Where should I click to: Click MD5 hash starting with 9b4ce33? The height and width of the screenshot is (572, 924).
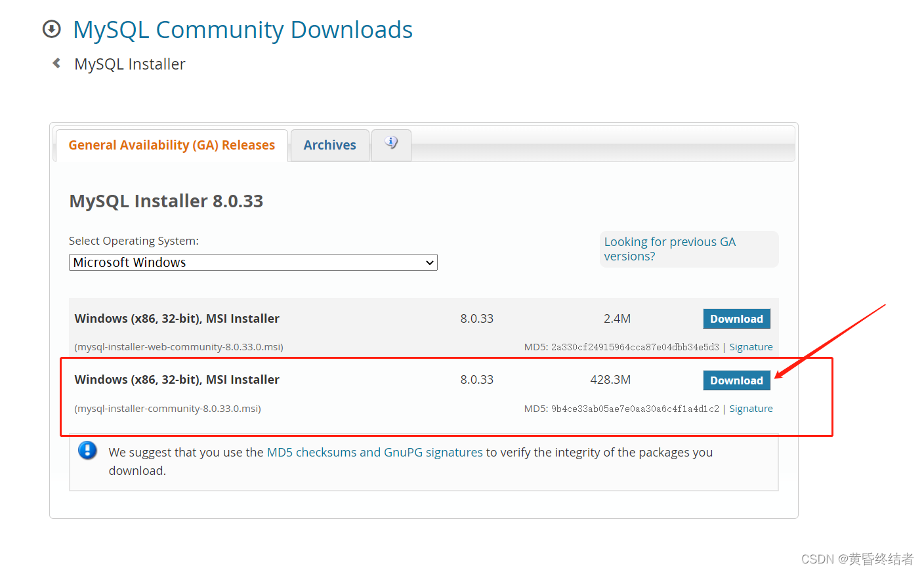[635, 409]
